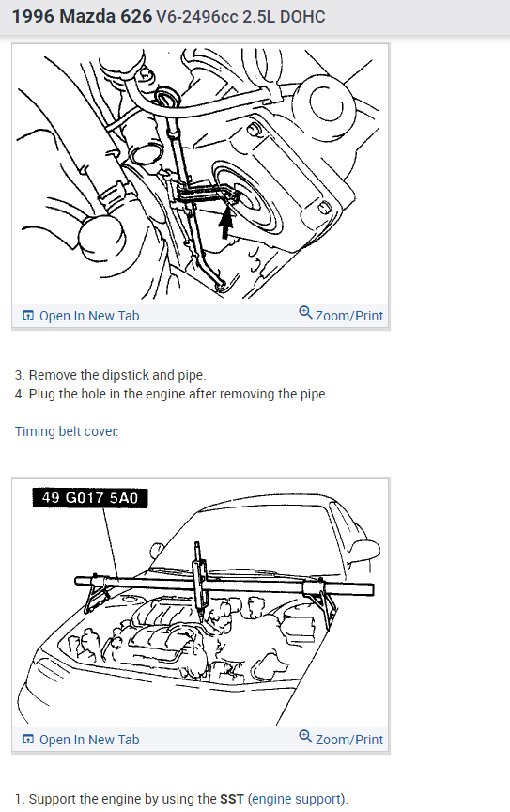Click the magnifier icon under the engine support diagram
Image resolution: width=510 pixels, height=812 pixels.
(x=305, y=737)
